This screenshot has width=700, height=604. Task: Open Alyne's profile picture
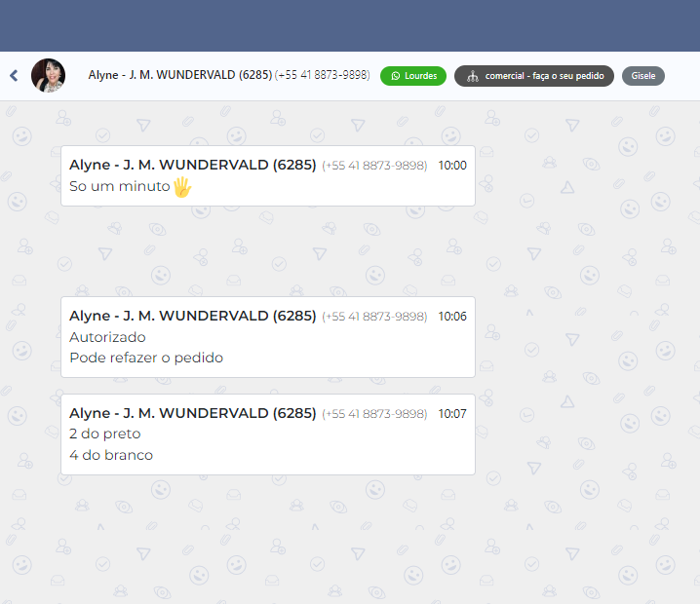(48, 76)
